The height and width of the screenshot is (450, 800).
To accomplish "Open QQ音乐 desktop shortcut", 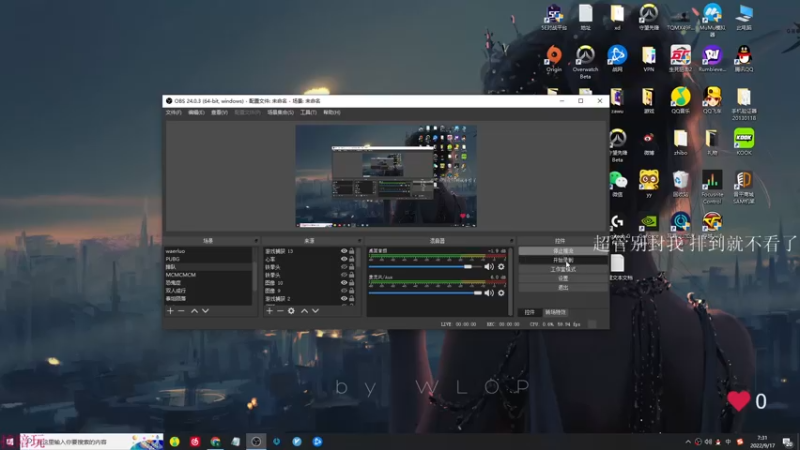I will (680, 101).
